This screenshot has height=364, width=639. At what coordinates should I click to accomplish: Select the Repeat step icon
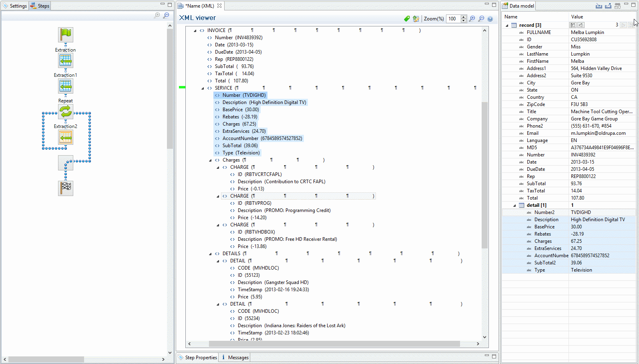66,112
